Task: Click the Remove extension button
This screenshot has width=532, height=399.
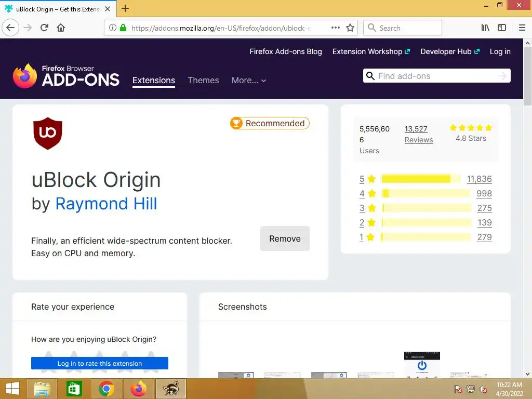Action: pyautogui.click(x=285, y=238)
